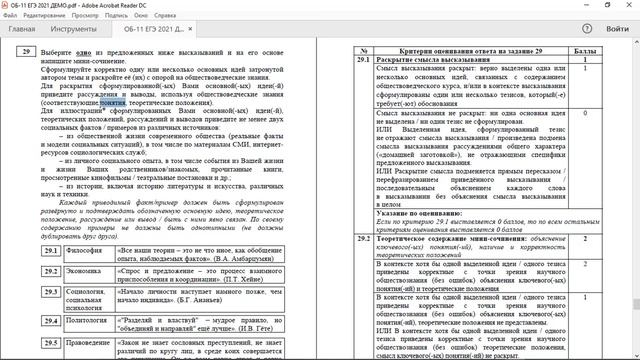640x360 pixels.
Task: Click the Указание по оцениванию heading
Action: click(419, 213)
